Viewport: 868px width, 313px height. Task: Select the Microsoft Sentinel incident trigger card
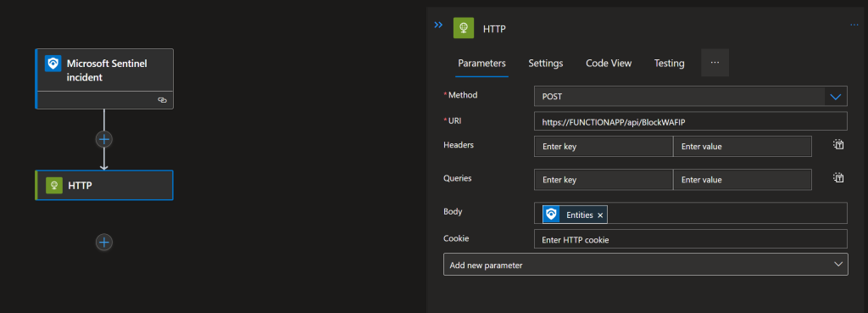click(104, 79)
